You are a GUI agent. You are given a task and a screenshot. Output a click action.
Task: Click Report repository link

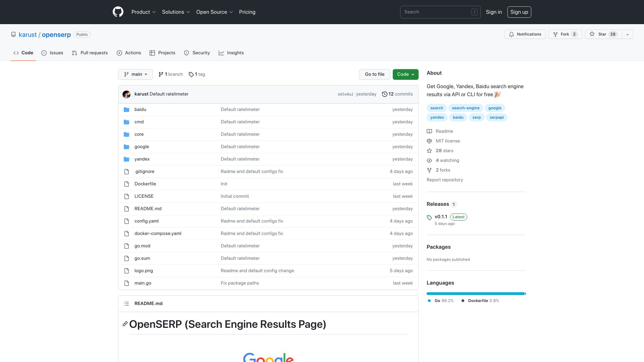(445, 180)
